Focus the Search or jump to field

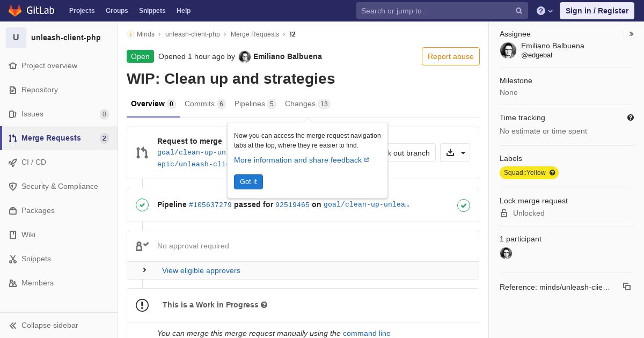435,11
